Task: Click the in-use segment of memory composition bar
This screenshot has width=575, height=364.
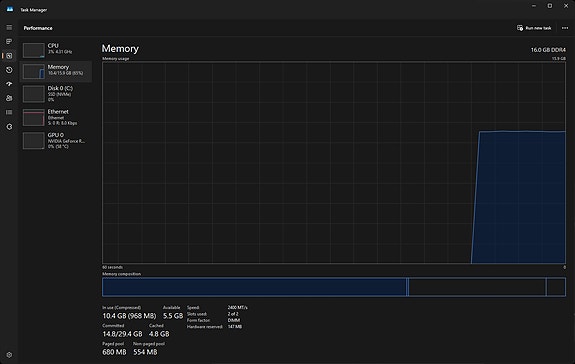Action: (x=254, y=287)
